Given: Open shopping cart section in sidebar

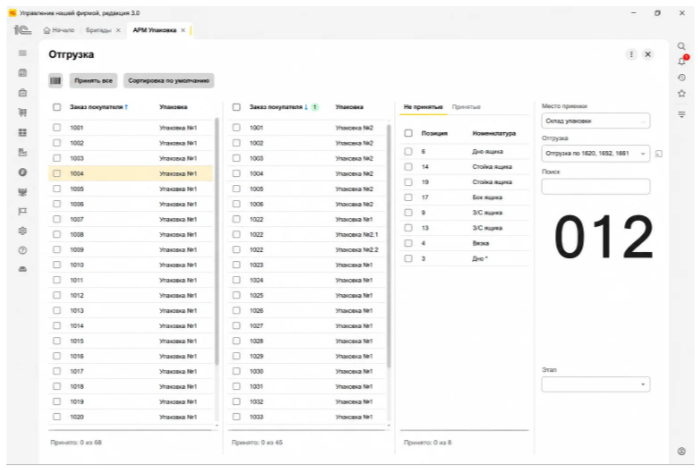Looking at the screenshot, I should (23, 112).
